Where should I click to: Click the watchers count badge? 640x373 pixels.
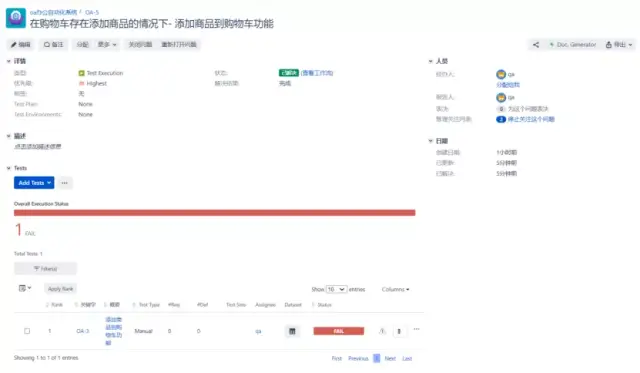pos(501,119)
